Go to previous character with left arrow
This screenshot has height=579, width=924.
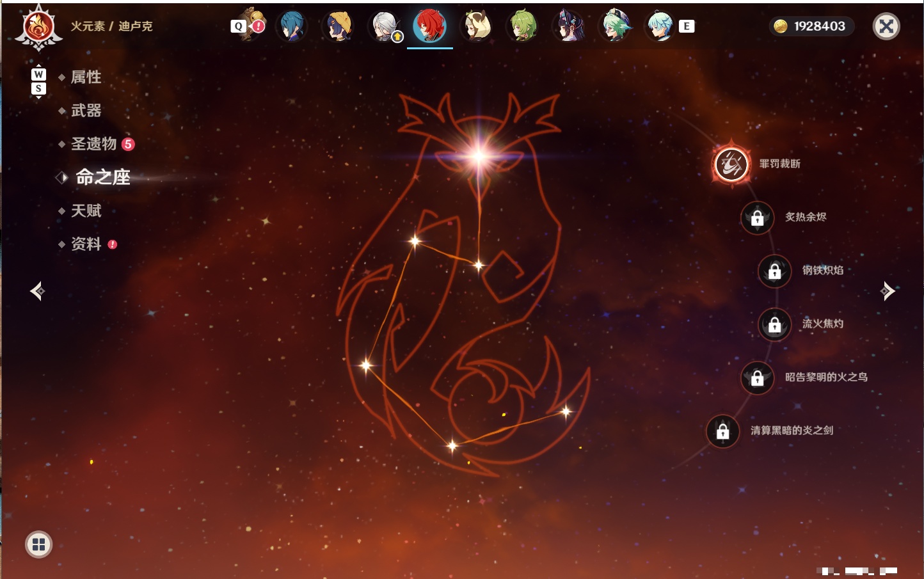coord(37,291)
